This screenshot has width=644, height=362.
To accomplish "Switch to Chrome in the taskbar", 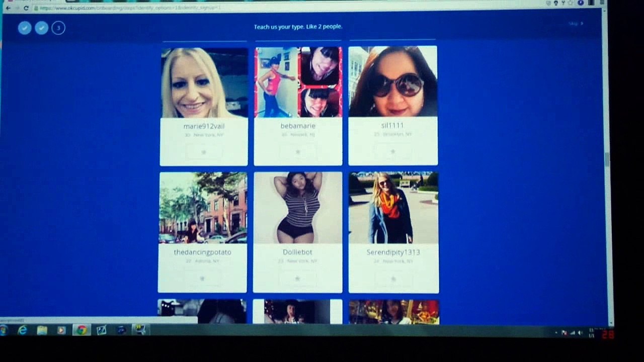I will [81, 330].
